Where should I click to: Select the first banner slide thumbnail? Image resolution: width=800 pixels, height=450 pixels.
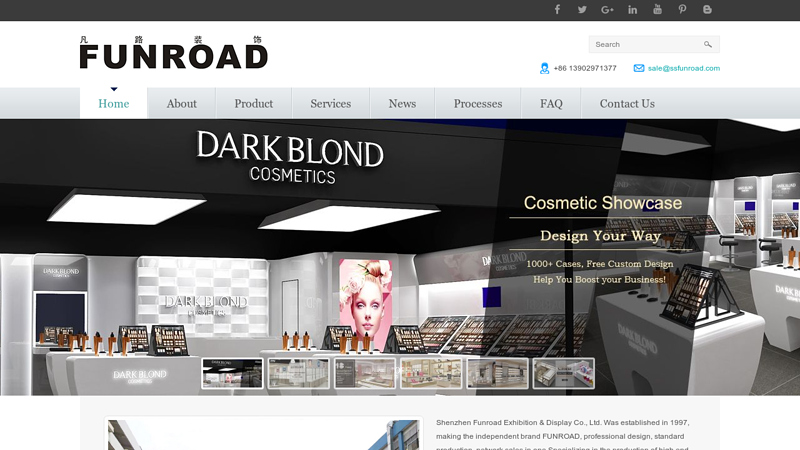coord(232,373)
